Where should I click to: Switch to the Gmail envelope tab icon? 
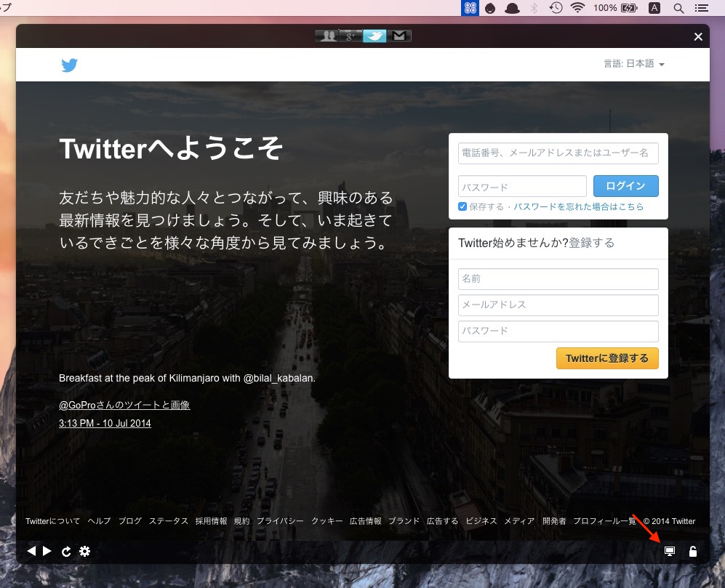[399, 36]
